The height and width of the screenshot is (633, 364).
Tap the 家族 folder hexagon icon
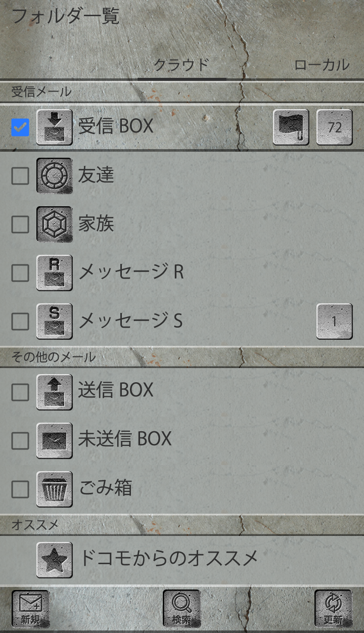(x=55, y=224)
